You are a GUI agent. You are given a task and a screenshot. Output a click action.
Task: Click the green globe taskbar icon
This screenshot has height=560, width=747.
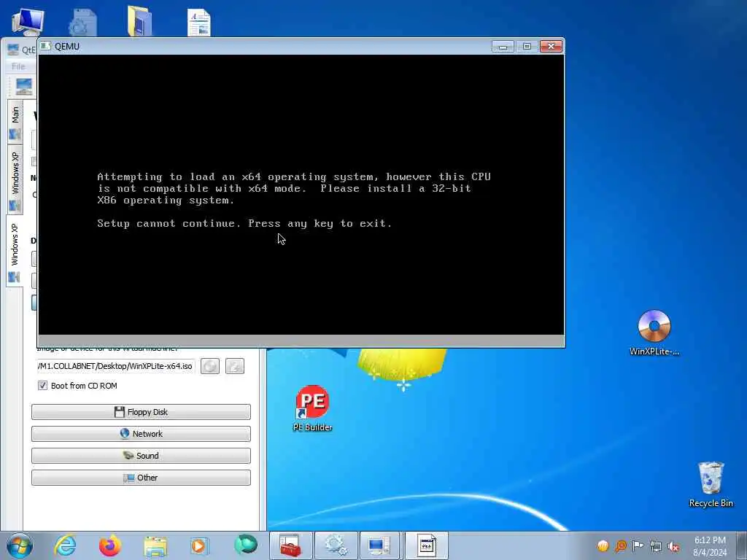245,545
